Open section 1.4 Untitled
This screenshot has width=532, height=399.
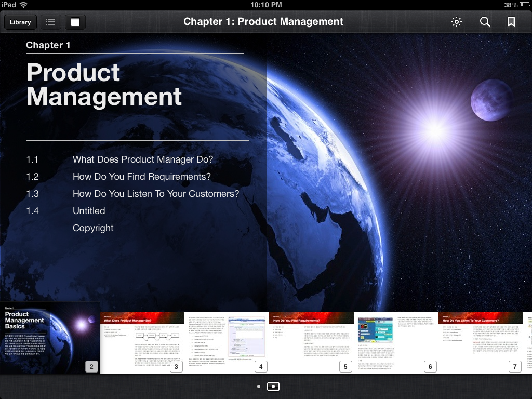tap(89, 211)
